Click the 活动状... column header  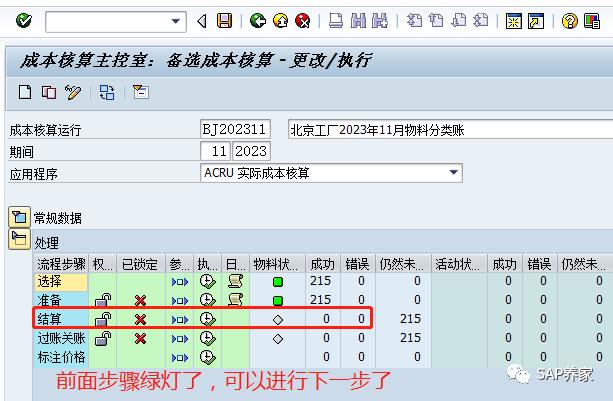click(x=459, y=264)
